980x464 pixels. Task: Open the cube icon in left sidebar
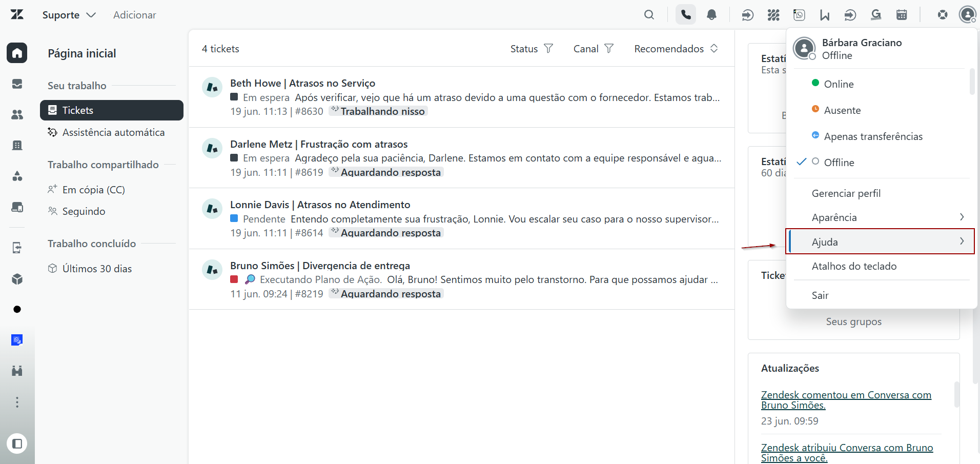(x=17, y=278)
